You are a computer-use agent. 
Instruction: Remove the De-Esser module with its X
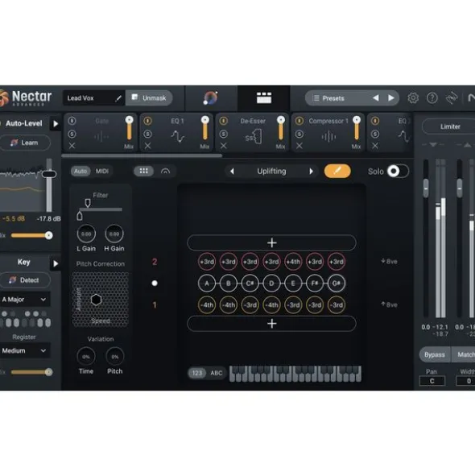click(x=224, y=146)
